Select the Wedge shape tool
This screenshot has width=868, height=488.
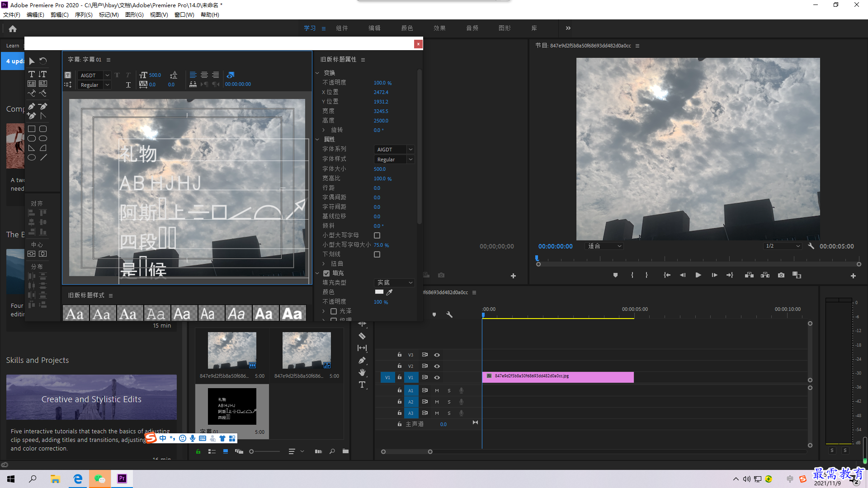click(x=32, y=148)
